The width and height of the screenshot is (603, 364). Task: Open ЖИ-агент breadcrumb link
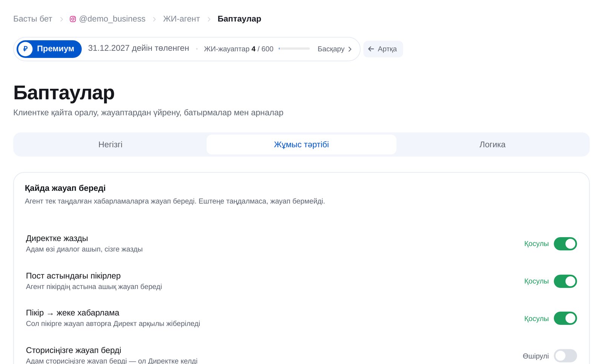click(181, 19)
